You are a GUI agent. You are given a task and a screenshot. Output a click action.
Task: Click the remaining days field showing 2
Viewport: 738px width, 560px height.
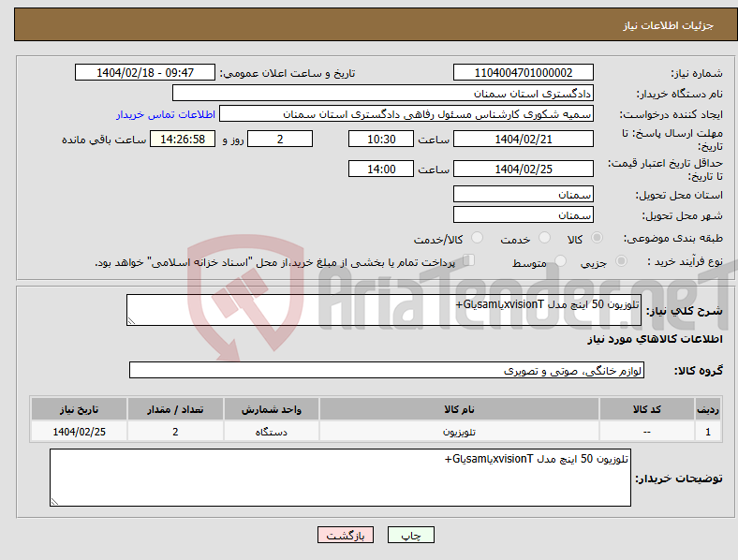pyautogui.click(x=280, y=139)
